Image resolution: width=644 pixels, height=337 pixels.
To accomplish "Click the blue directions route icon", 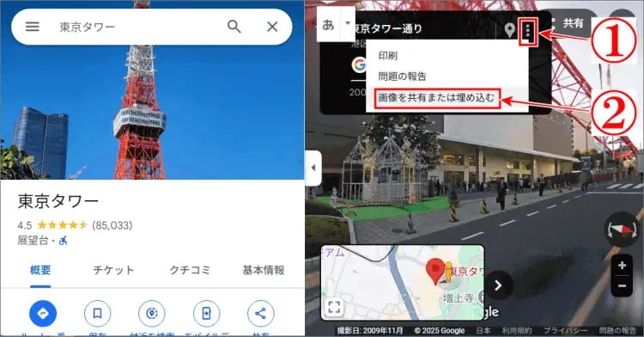I will click(x=43, y=314).
